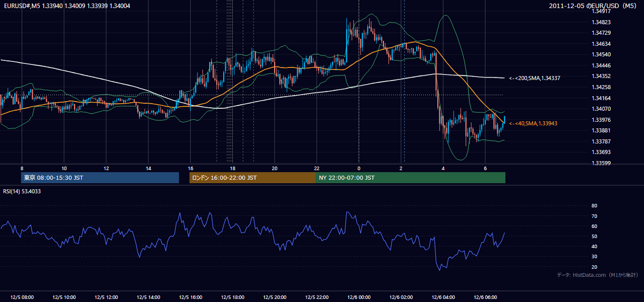Click the 12/6 06:00 date axis label
The image size is (644, 302).
pyautogui.click(x=485, y=297)
